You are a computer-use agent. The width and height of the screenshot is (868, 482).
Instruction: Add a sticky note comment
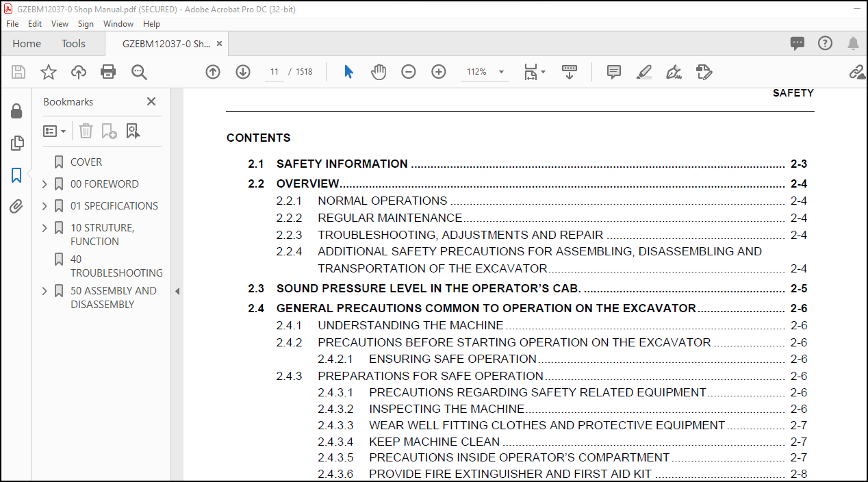coord(614,72)
